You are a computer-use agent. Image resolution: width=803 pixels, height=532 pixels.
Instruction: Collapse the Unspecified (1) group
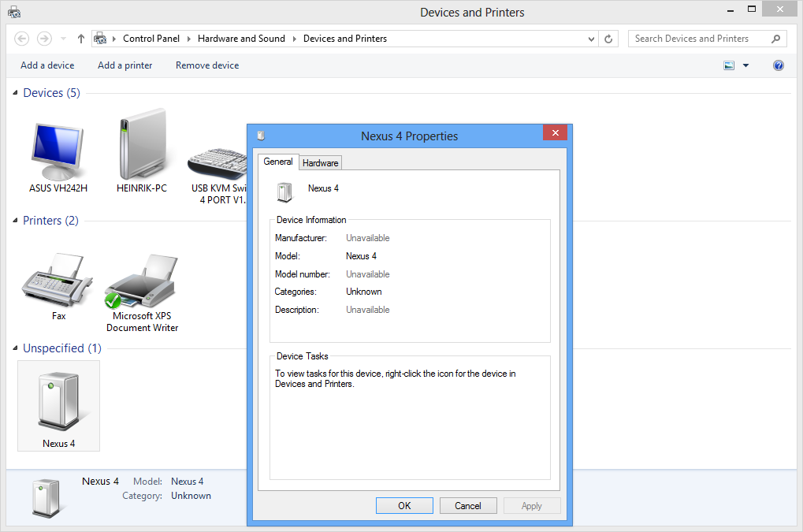point(15,348)
